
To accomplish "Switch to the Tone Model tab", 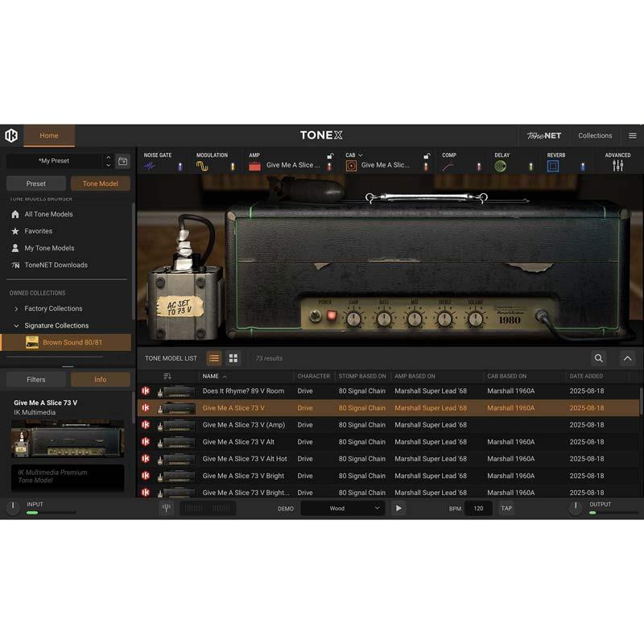I will tap(101, 184).
